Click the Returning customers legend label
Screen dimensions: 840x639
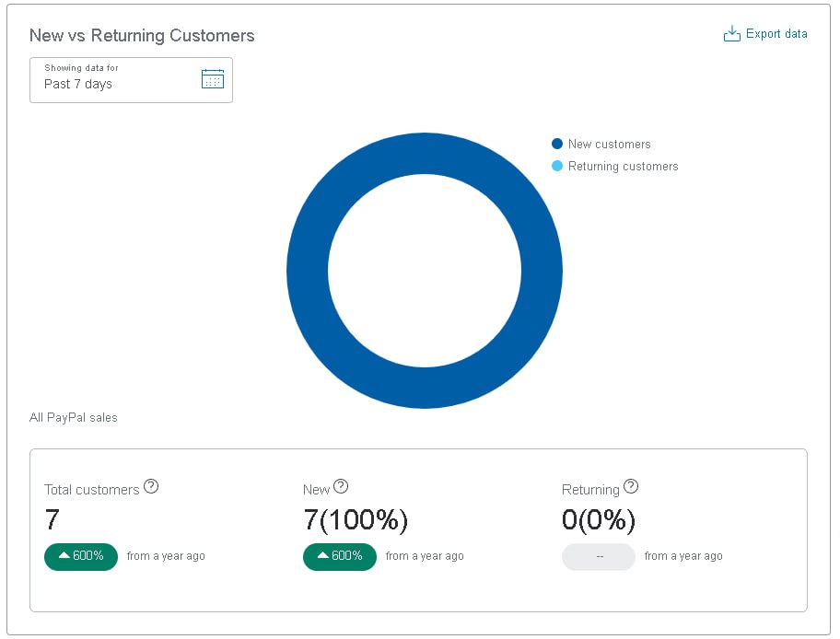click(x=623, y=167)
